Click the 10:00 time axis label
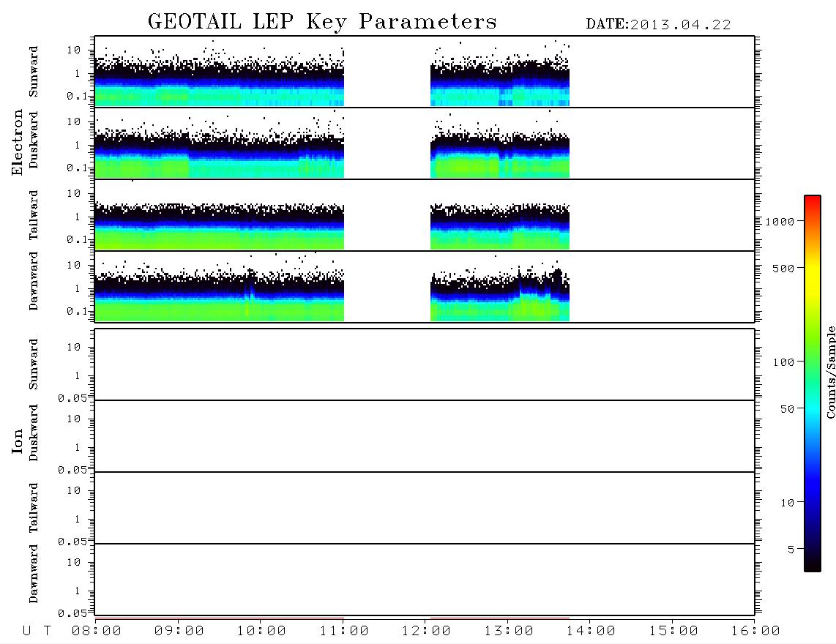This screenshot has height=644, width=836. pyautogui.click(x=261, y=631)
